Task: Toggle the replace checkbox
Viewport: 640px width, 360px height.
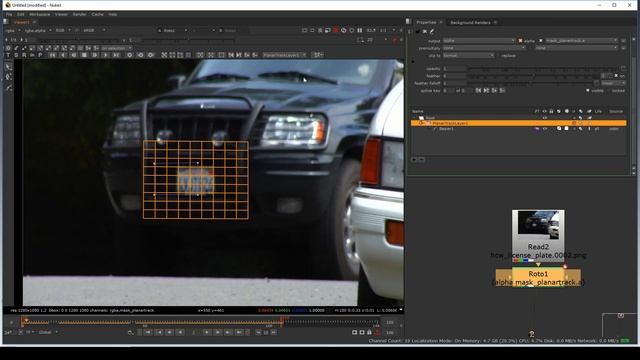Action: pyautogui.click(x=498, y=56)
